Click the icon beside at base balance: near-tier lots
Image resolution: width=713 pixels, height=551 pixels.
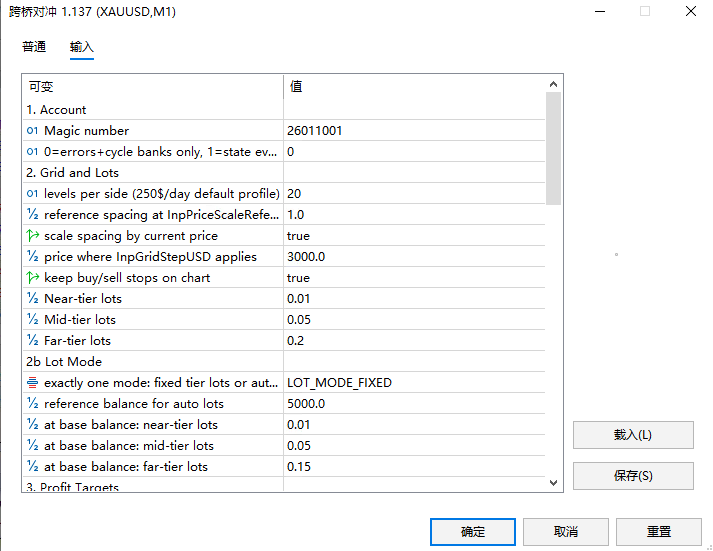tap(32, 424)
